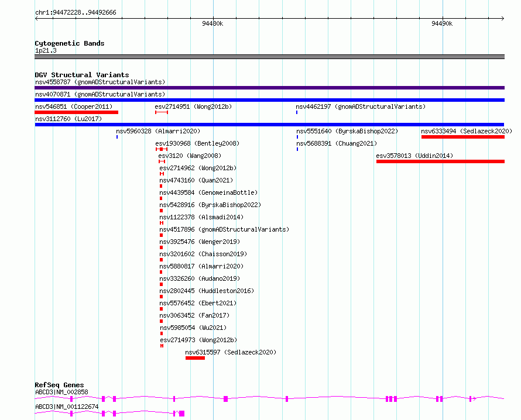Select variant nsv546851 (Cooper2011) label
The height and width of the screenshot is (420, 521).
point(74,106)
